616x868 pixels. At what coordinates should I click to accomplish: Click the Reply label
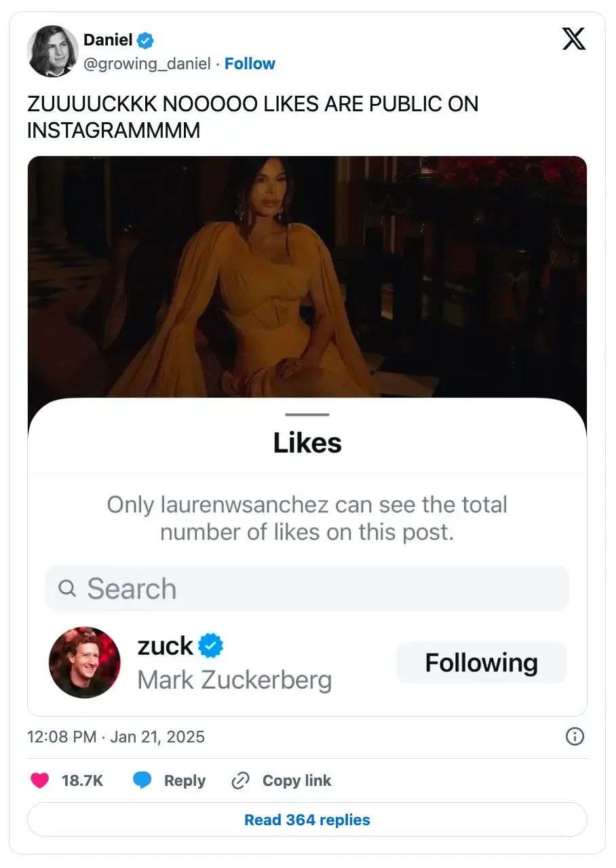[185, 780]
